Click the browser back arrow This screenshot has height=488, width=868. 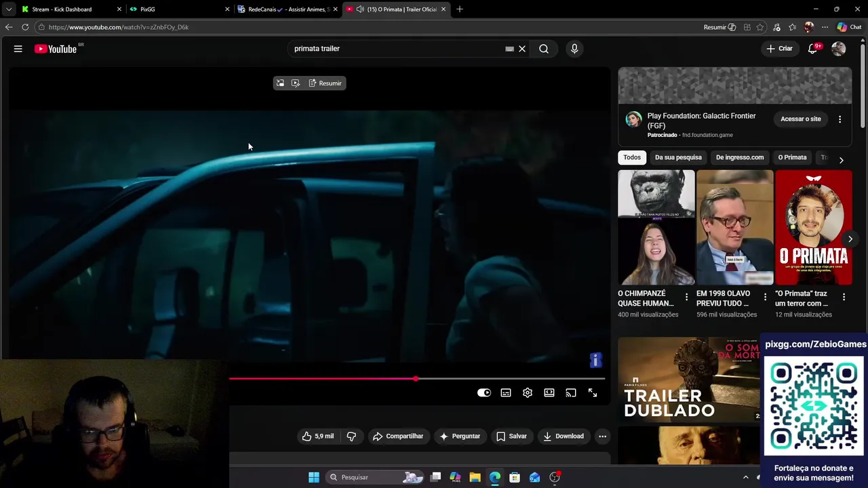point(9,27)
